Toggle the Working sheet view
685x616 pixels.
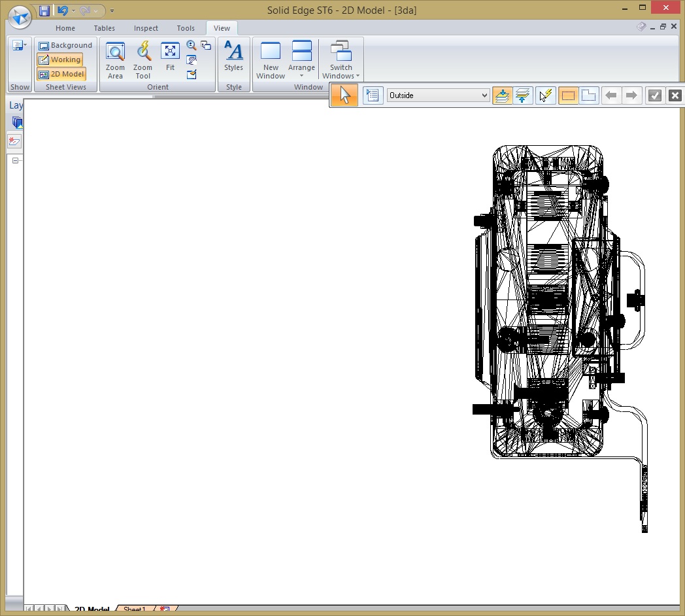pos(60,60)
